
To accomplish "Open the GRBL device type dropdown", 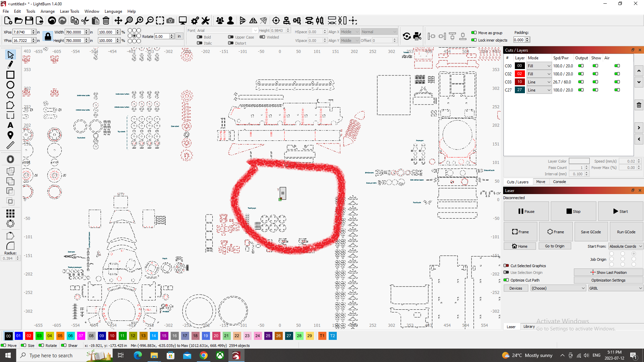I will pos(615,288).
